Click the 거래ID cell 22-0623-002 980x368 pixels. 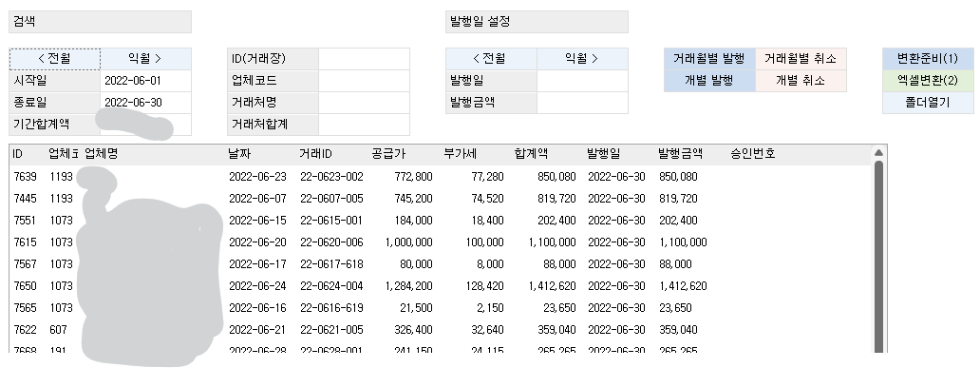coord(331,177)
